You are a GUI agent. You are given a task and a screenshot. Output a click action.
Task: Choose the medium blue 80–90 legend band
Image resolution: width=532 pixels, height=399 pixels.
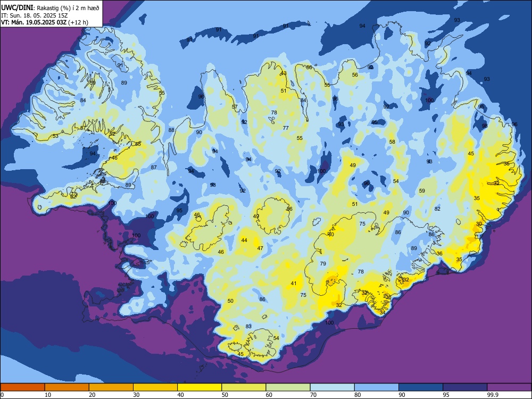coord(377,387)
